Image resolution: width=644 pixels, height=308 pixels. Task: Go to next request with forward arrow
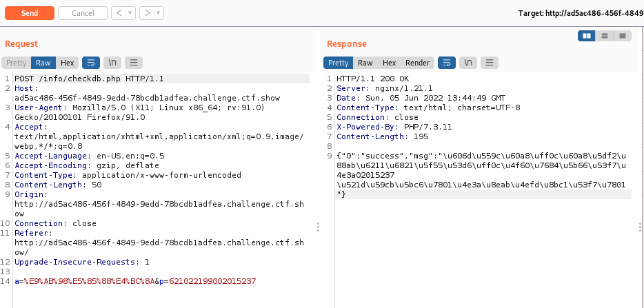pyautogui.click(x=147, y=13)
